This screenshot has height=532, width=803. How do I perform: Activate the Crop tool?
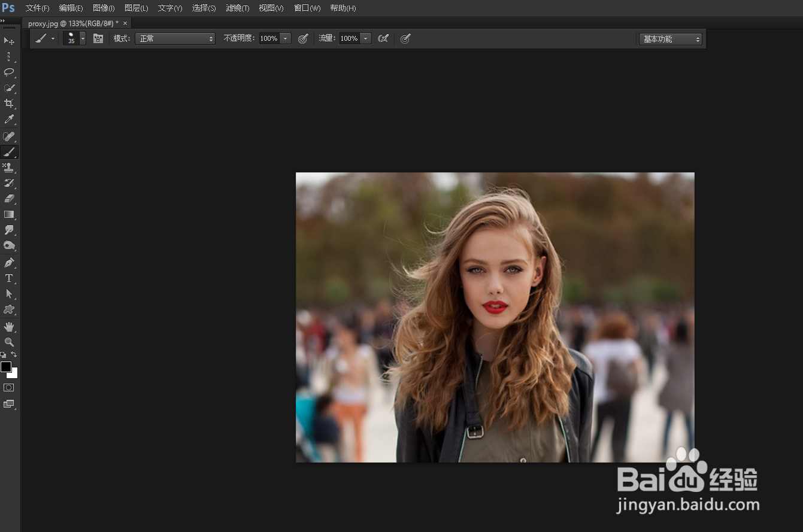point(9,103)
